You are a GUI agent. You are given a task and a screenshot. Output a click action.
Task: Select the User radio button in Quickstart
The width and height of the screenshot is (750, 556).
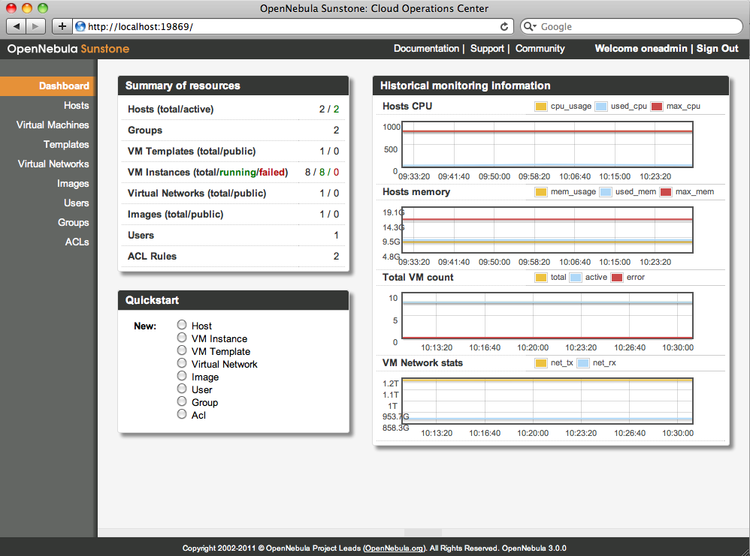coord(182,389)
